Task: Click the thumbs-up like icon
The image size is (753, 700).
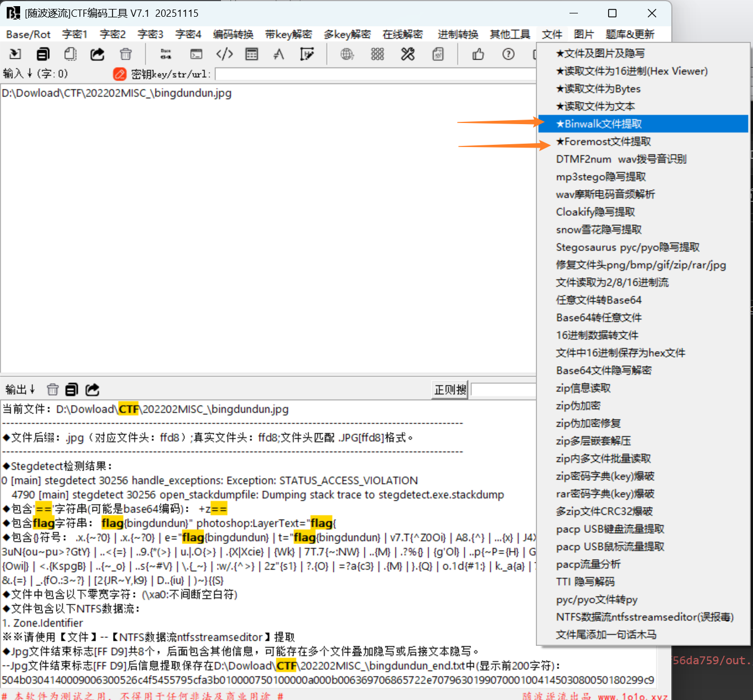Action: click(x=478, y=54)
